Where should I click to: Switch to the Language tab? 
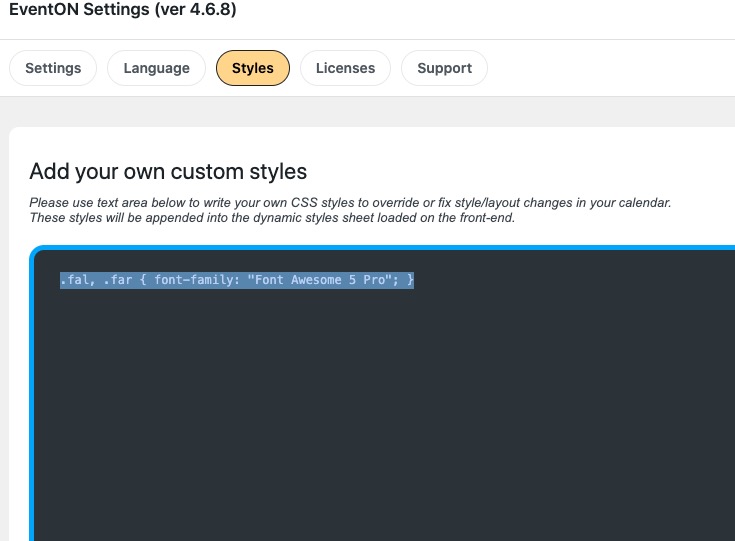pyautogui.click(x=157, y=68)
